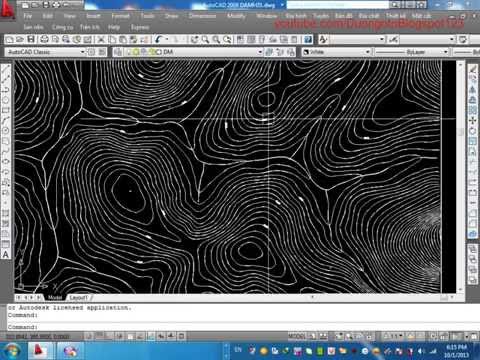Open the Format menu

[x=120, y=16]
